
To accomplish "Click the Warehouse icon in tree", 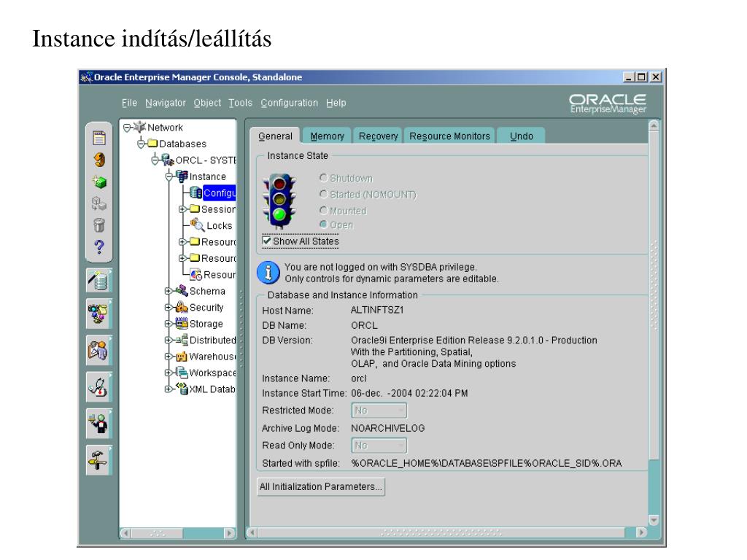I will (182, 356).
